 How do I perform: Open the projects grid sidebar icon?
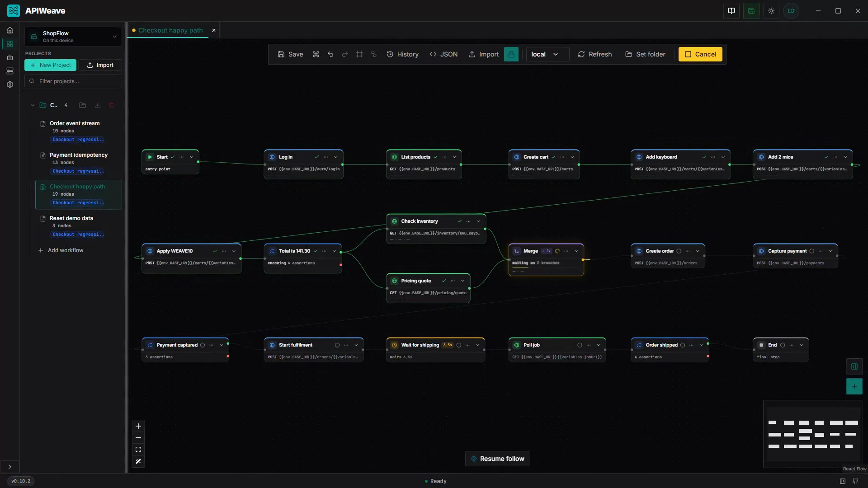[10, 44]
